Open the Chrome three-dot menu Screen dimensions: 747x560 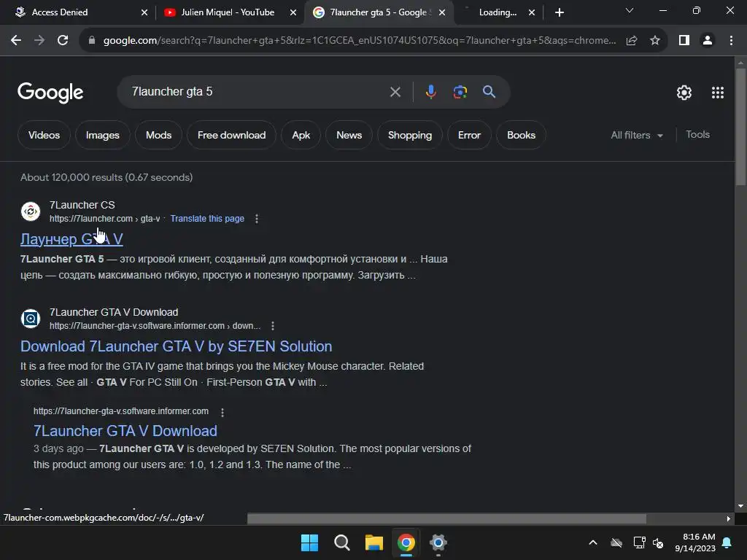[x=731, y=41]
